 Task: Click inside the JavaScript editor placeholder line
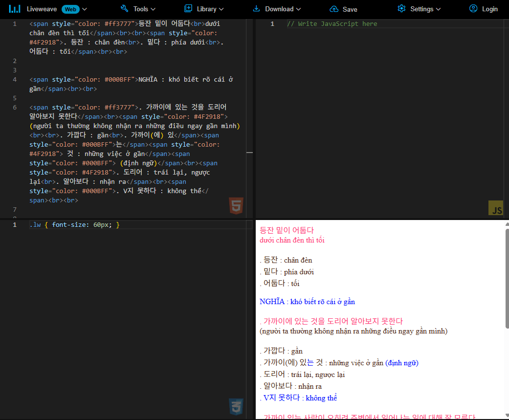click(332, 24)
